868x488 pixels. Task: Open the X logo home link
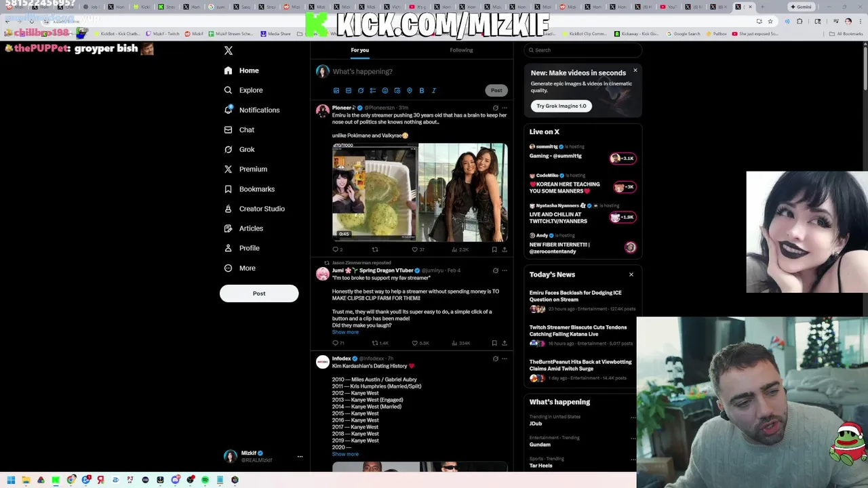pos(229,51)
